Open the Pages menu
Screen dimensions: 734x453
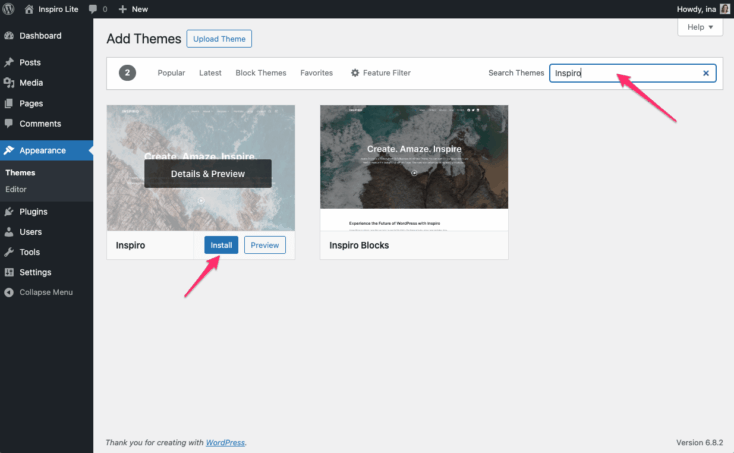tap(31, 103)
